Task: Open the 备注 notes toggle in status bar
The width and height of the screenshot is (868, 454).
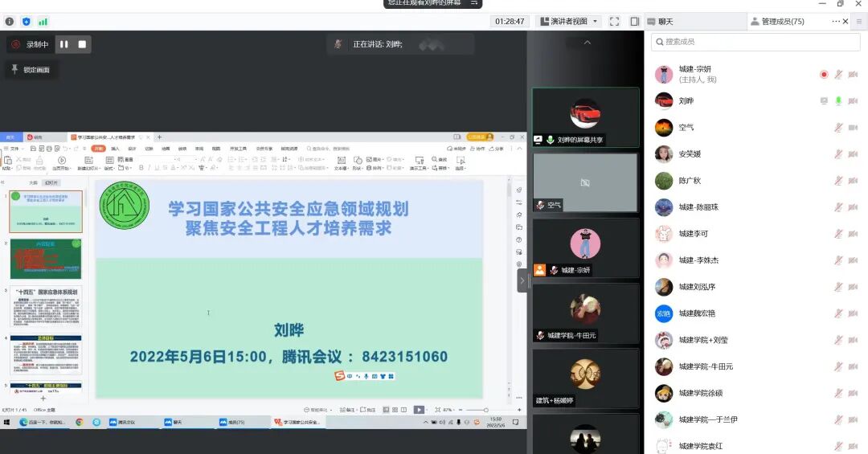Action: pos(346,410)
